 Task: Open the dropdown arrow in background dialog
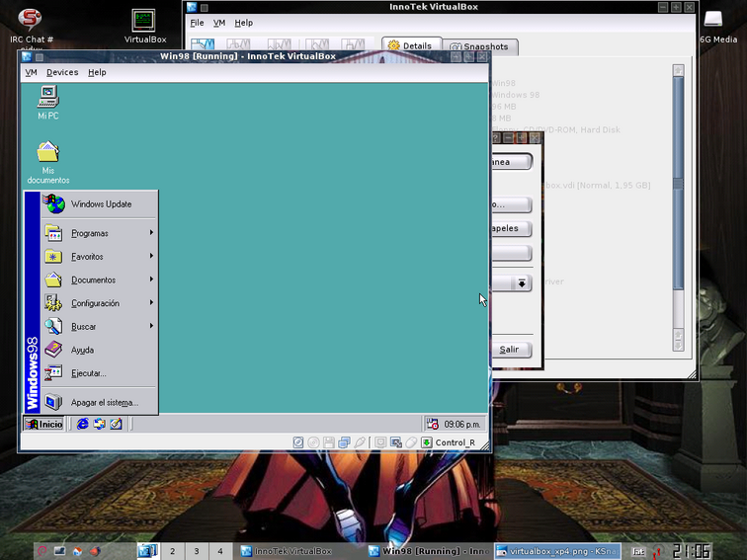tap(522, 283)
